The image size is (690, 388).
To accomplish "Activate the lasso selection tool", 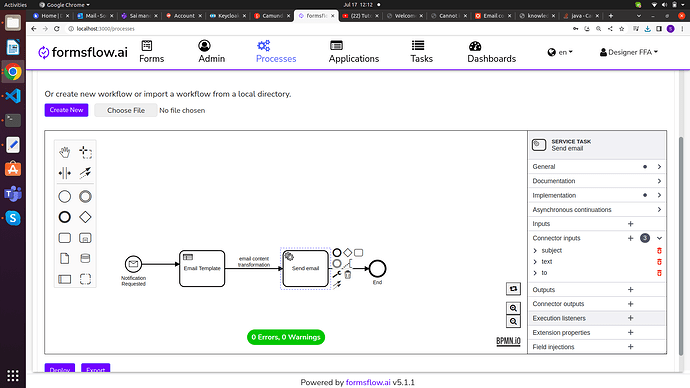I will click(x=85, y=152).
